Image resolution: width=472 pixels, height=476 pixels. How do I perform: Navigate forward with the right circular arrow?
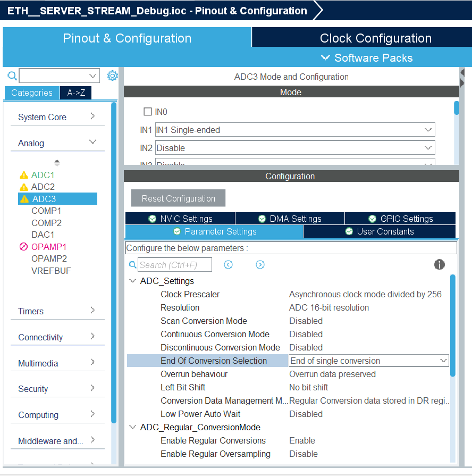coord(260,264)
